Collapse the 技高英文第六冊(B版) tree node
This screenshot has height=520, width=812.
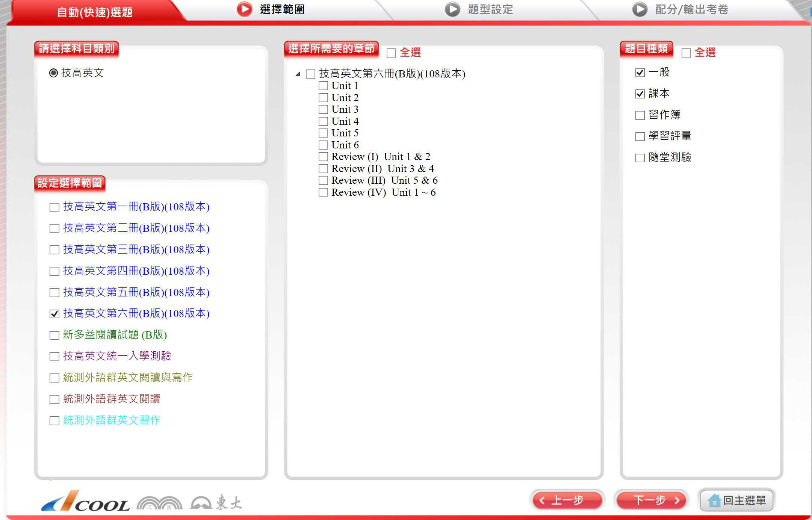click(298, 74)
